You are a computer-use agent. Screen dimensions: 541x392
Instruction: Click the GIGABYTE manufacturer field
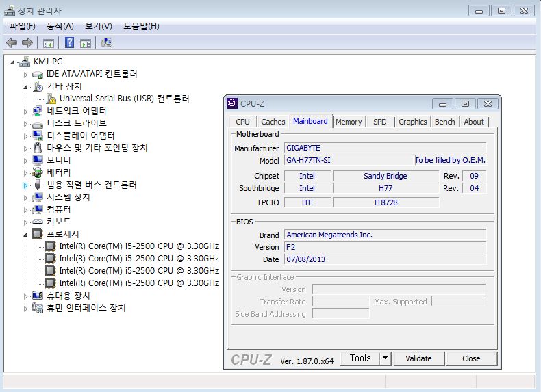pos(385,148)
